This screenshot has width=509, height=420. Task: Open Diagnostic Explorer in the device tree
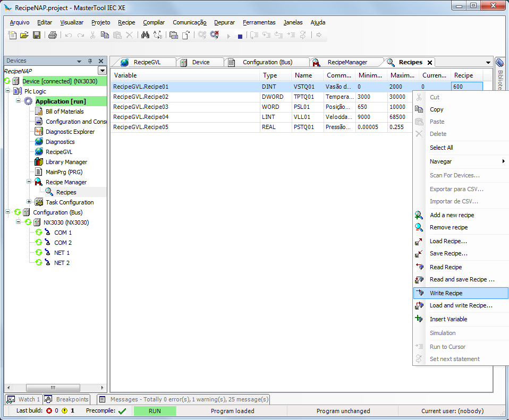coord(70,132)
